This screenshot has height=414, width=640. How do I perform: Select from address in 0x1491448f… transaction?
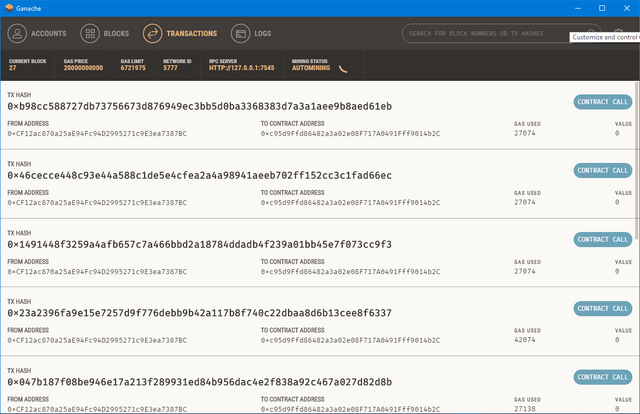97,272
